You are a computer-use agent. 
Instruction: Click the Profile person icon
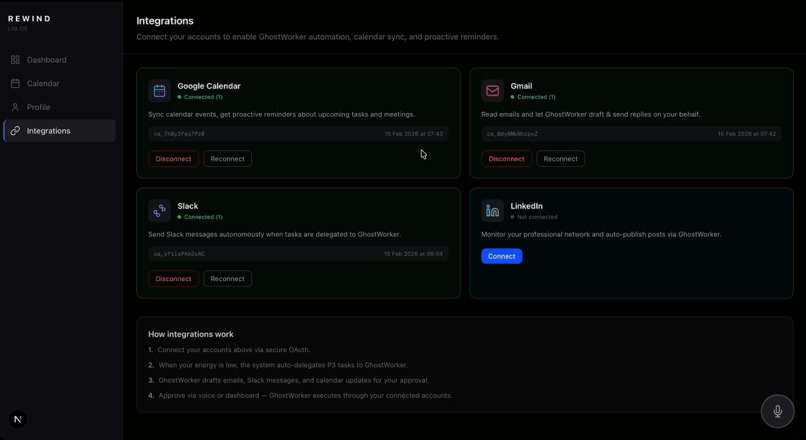coord(15,107)
